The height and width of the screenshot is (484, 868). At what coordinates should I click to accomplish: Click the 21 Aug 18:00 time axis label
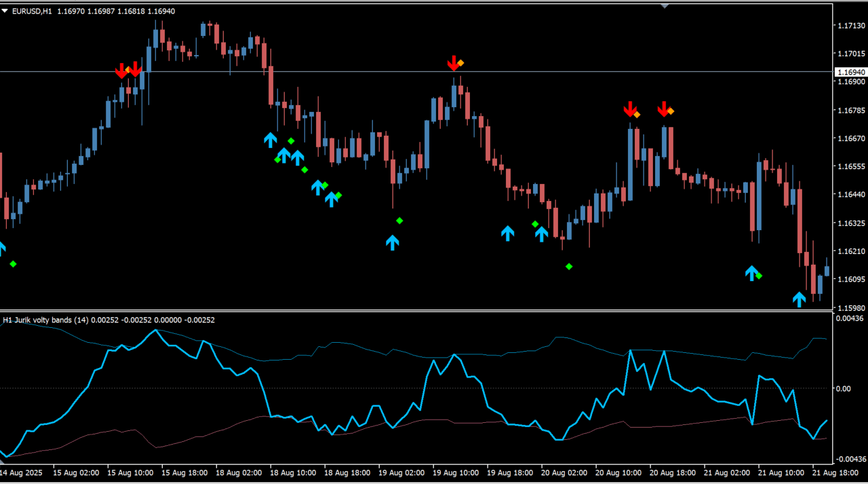[x=834, y=472]
